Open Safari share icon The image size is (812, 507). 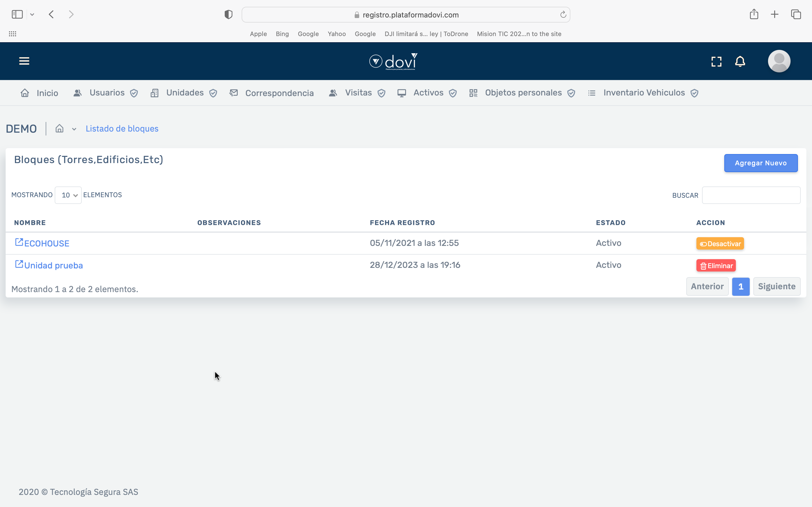[x=754, y=14]
